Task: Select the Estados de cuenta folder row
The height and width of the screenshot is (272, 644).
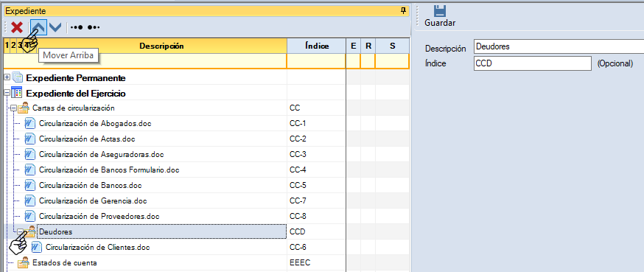Action: click(x=65, y=262)
